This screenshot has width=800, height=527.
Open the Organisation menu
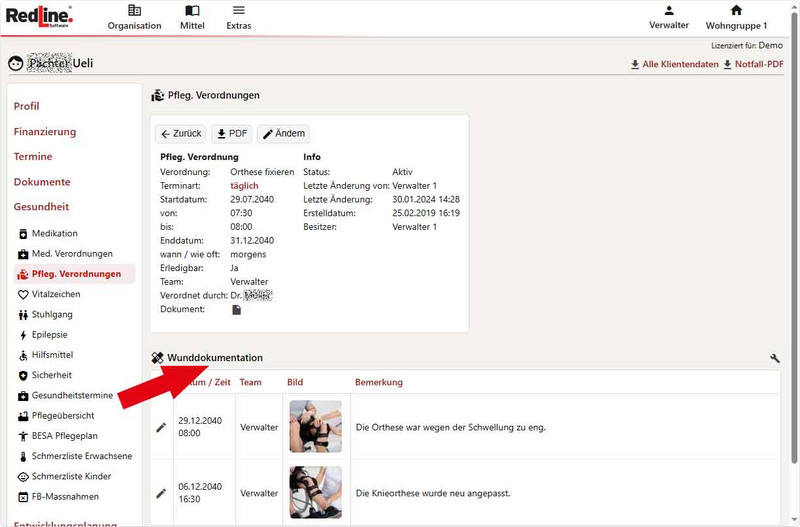pos(134,17)
